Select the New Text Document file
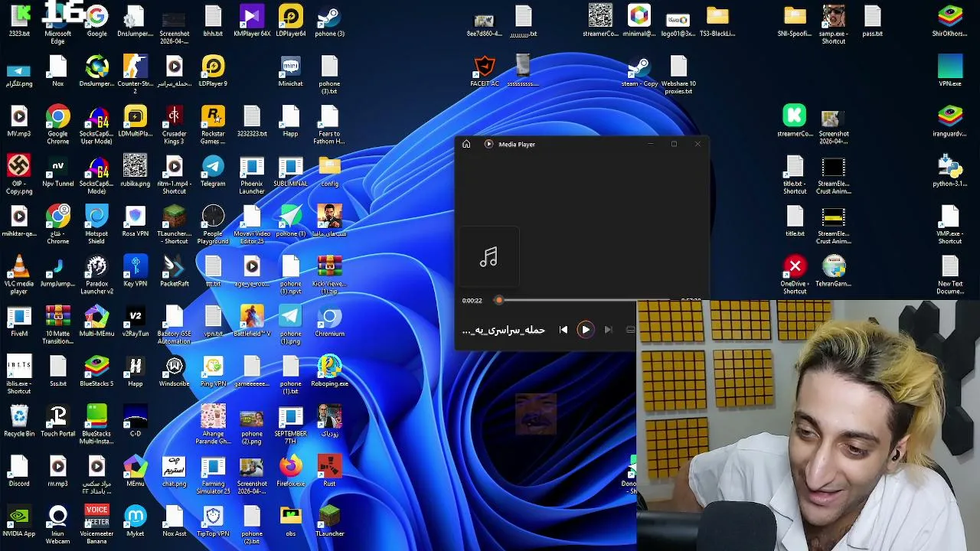980x551 pixels. point(950,275)
